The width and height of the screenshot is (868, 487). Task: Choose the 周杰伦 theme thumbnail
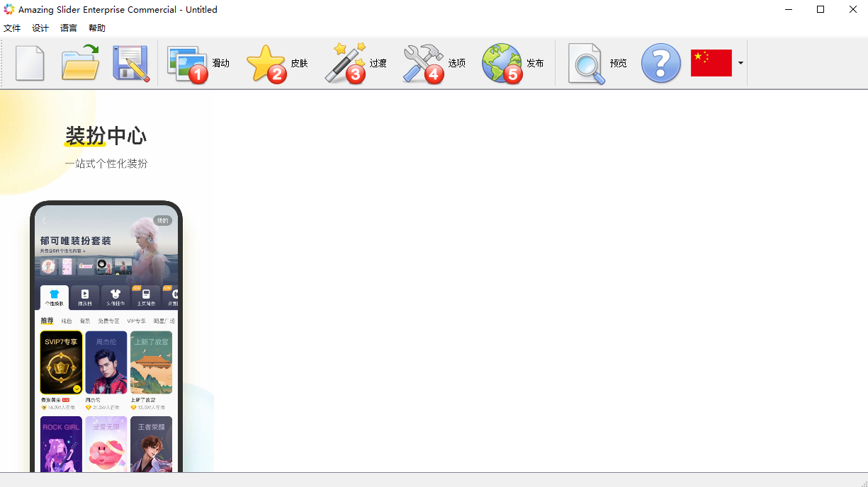pos(106,362)
